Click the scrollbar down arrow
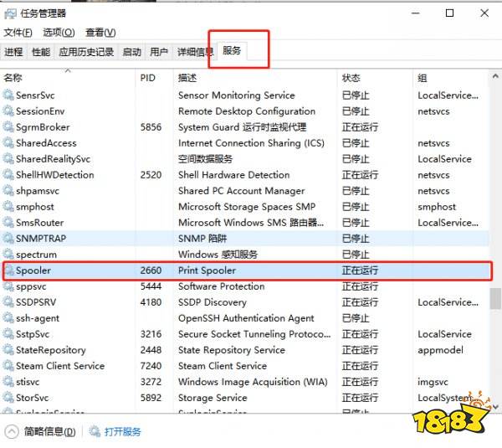Screen dimensions: 502x448 click(495, 407)
